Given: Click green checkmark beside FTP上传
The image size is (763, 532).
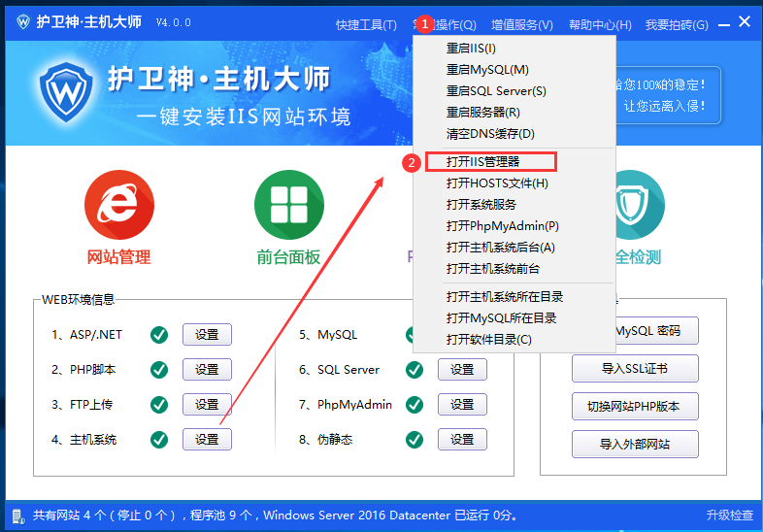Looking at the screenshot, I should (159, 405).
